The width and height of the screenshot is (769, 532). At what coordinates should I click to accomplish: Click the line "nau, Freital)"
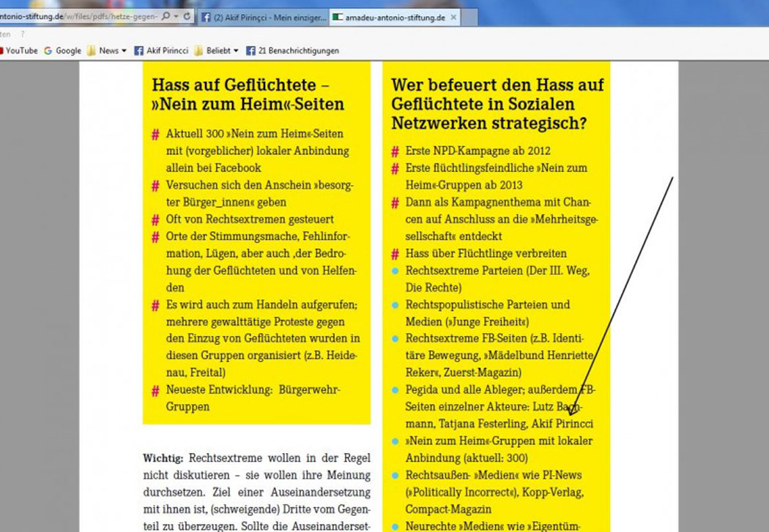coord(196,372)
